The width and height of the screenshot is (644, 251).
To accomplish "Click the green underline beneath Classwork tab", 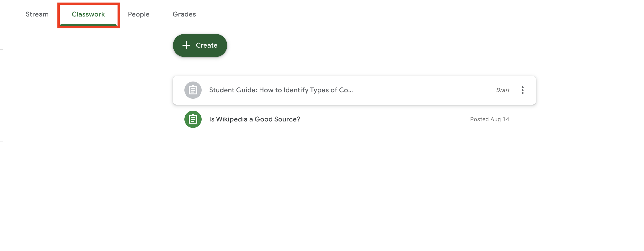I will point(88,25).
